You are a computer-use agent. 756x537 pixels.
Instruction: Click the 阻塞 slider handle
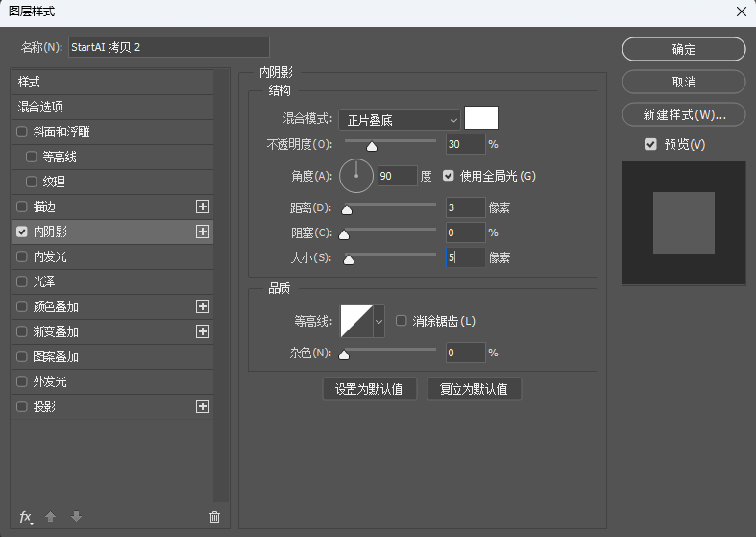(x=344, y=234)
